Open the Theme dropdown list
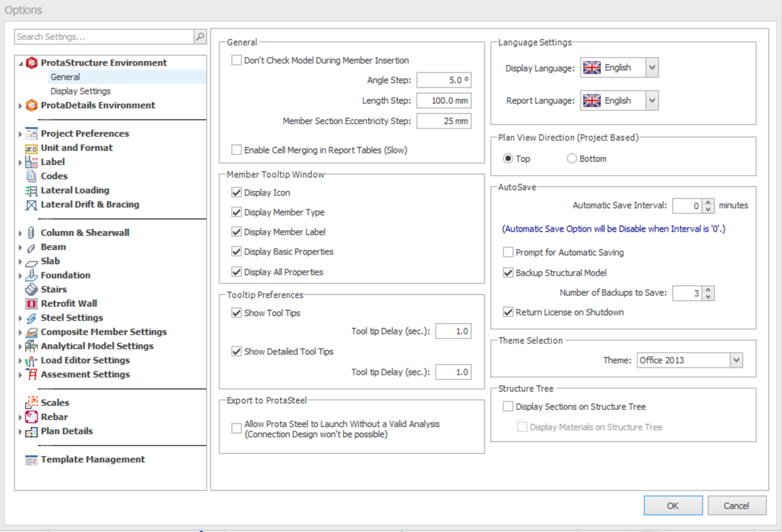Screen dimensions: 782x532 point(736,360)
